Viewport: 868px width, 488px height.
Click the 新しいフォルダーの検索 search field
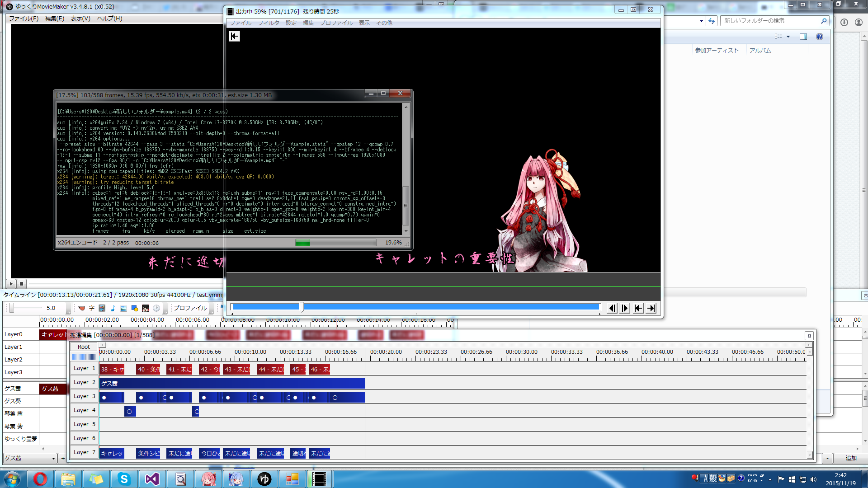click(x=774, y=21)
